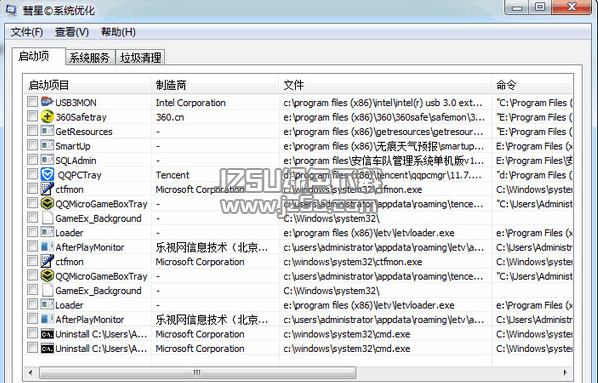Click the QQPCTray blue shield icon
The image size is (598, 383).
pos(47,174)
